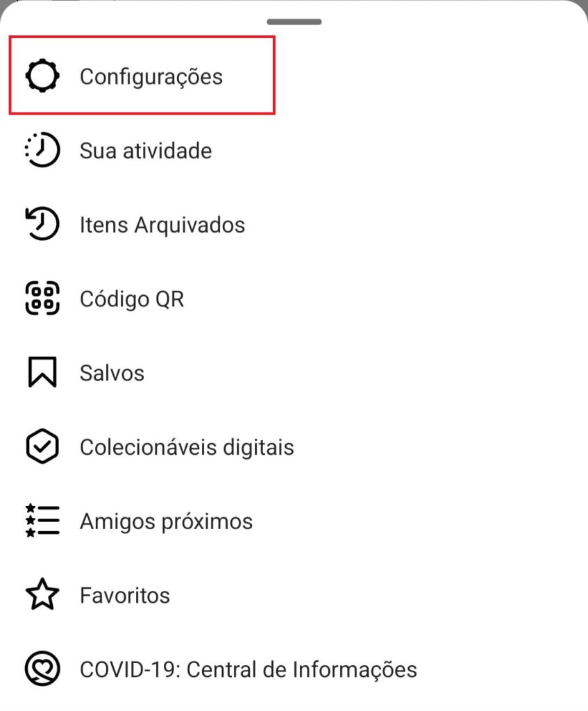
Task: Tap the Código QR scanner icon
Action: point(42,299)
